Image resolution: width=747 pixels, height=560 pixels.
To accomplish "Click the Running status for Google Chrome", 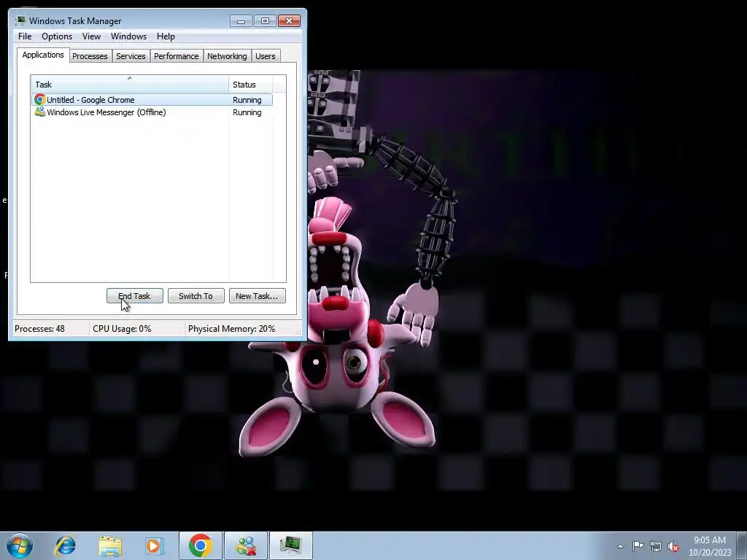I will (247, 100).
